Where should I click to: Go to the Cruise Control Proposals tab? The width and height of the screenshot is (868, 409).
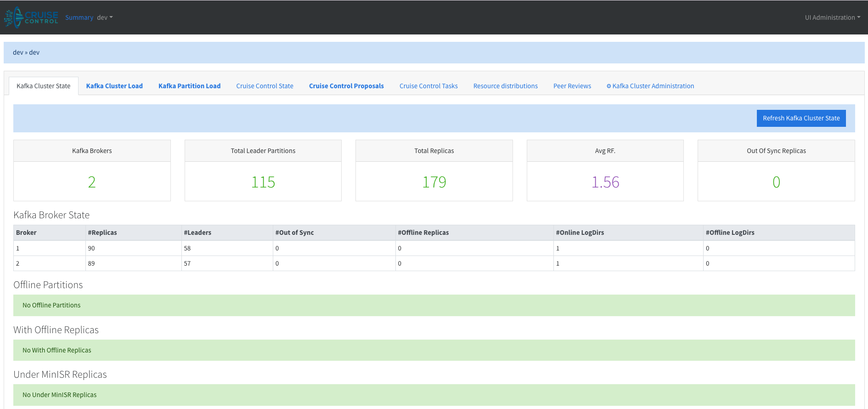(x=346, y=86)
